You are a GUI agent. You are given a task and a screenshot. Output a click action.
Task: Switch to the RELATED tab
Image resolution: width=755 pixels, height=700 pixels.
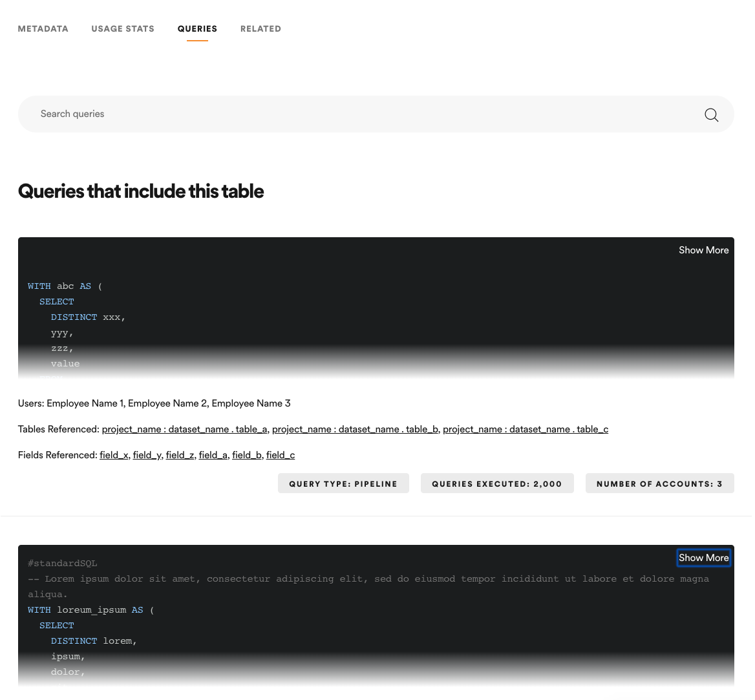pos(261,28)
